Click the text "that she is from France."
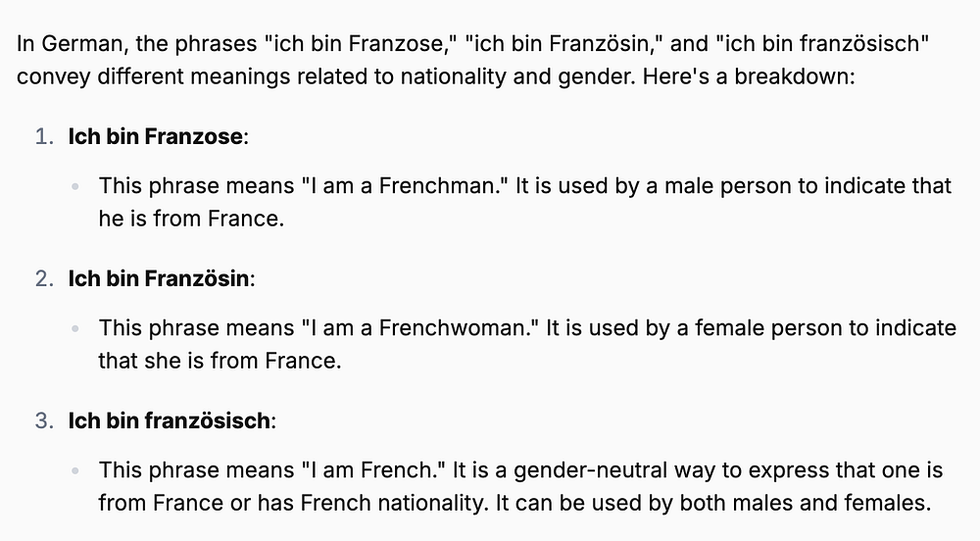 [x=220, y=361]
